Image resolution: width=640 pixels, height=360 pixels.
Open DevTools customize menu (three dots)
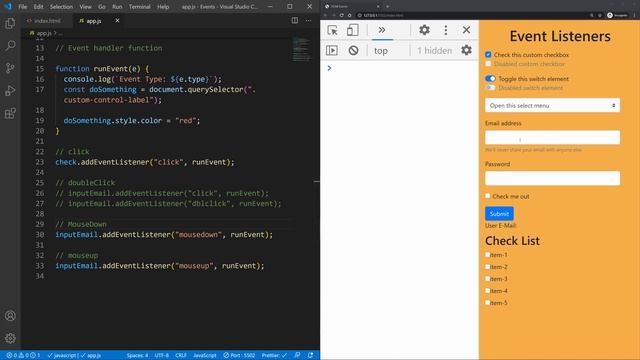[446, 30]
